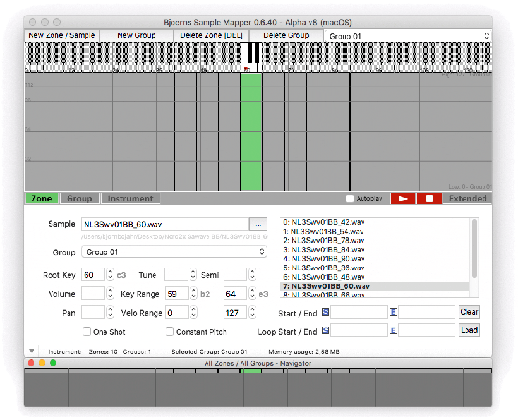Close the Navigator window

pos(31,363)
